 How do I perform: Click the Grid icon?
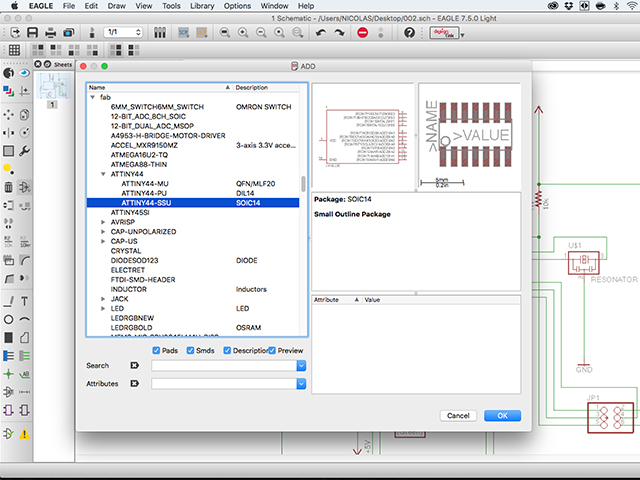point(14,50)
